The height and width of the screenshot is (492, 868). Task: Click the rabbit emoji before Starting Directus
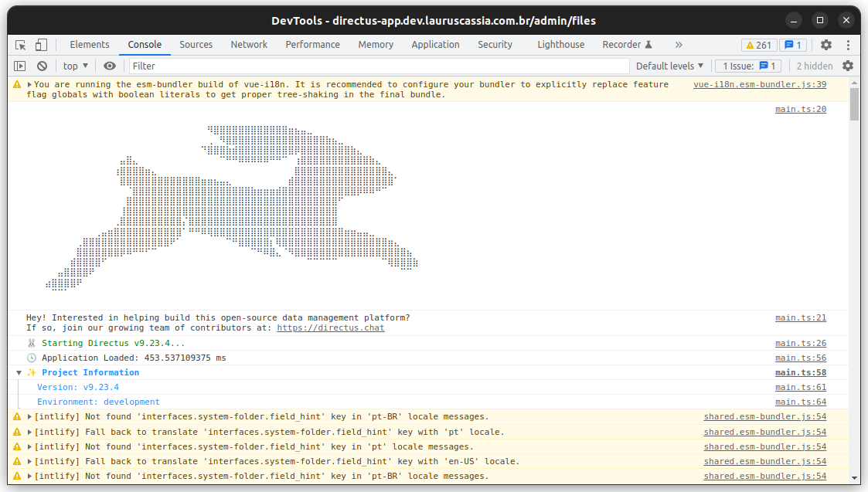click(x=32, y=344)
